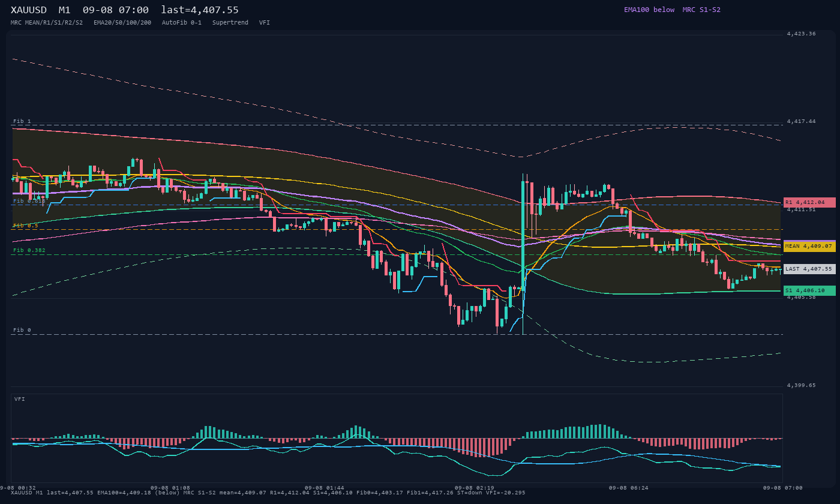Click the VFI title inside the lower panel
Screen dimensions: 840x504
point(20,399)
